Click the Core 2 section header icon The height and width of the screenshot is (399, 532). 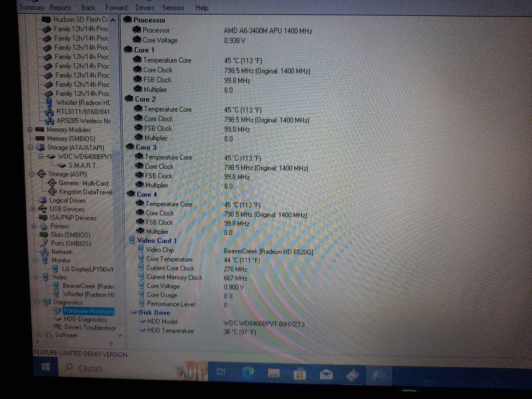coord(129,99)
